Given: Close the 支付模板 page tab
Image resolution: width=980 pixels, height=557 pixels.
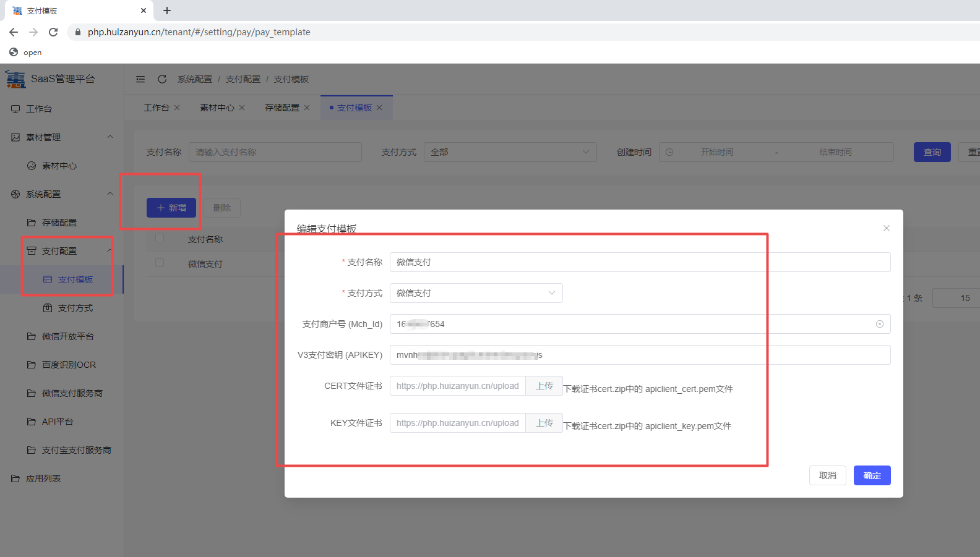Looking at the screenshot, I should coord(379,108).
